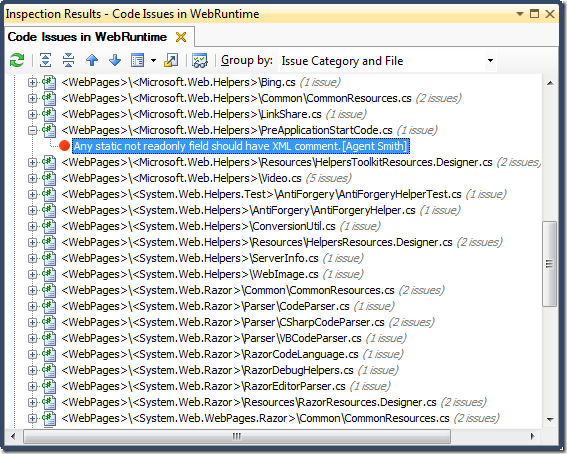
Task: Open the panel layout dropdown arrow
Action: pyautogui.click(x=153, y=60)
